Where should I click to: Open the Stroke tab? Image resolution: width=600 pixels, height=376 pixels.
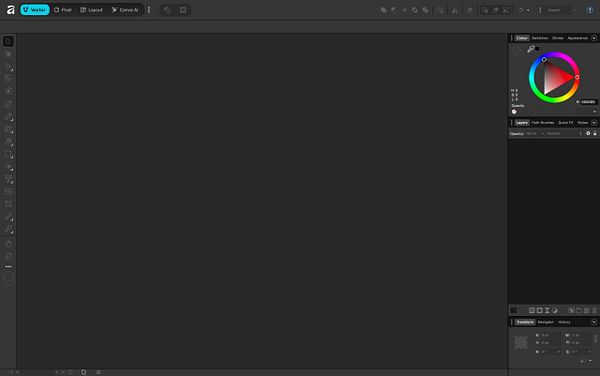(x=558, y=38)
